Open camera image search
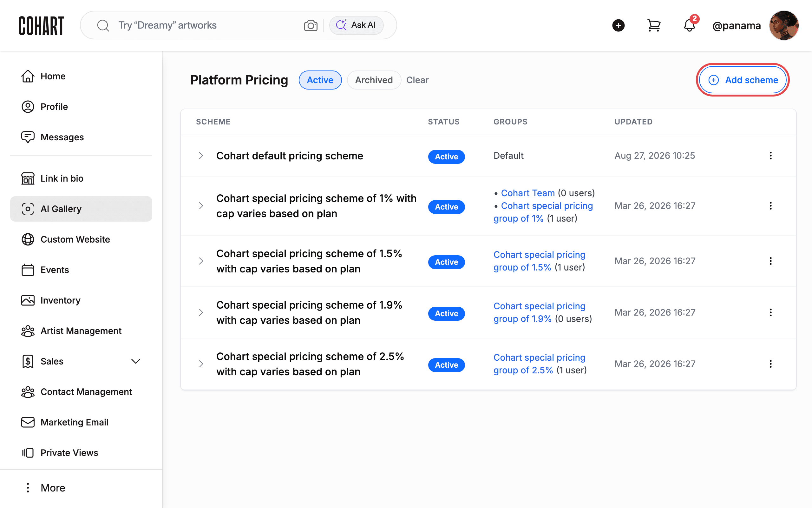 click(311, 25)
